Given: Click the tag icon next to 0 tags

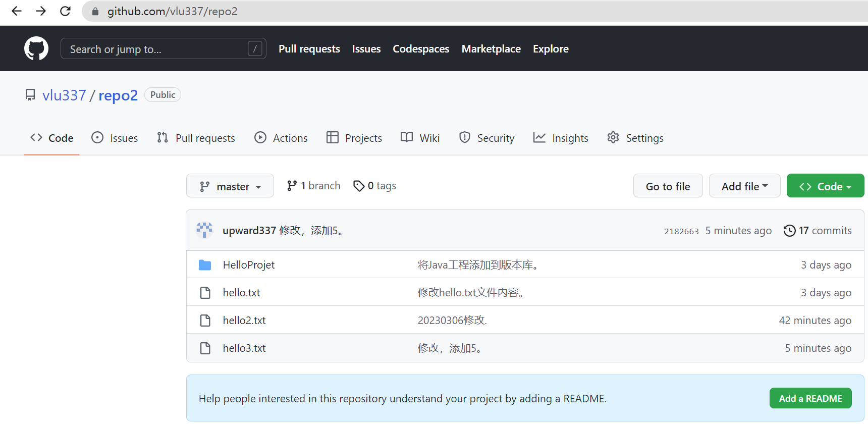Looking at the screenshot, I should coord(359,186).
